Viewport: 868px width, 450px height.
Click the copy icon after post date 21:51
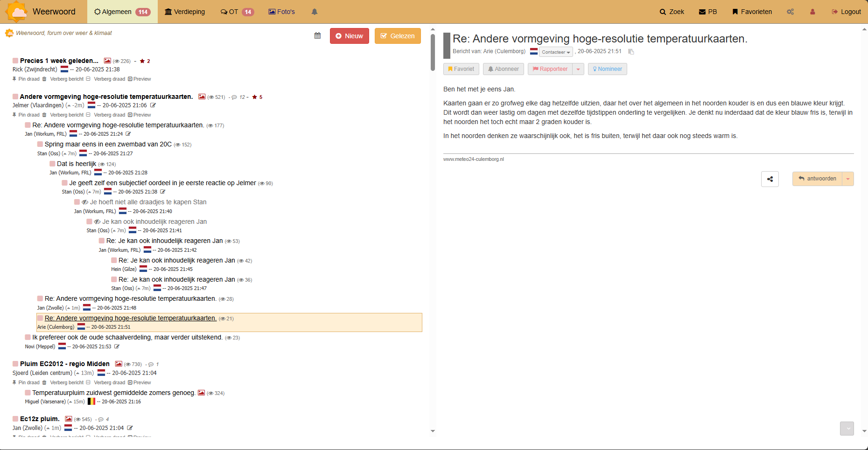[631, 52]
